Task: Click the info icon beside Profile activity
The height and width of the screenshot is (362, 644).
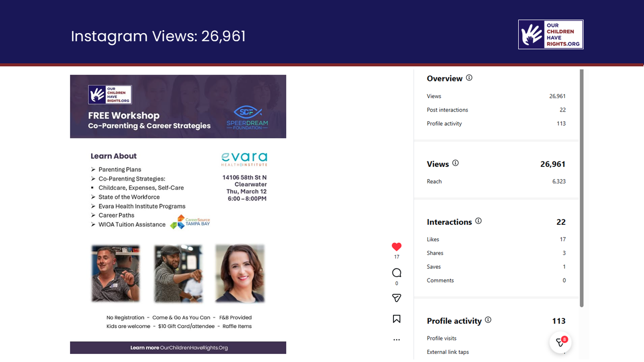Action: (488, 320)
